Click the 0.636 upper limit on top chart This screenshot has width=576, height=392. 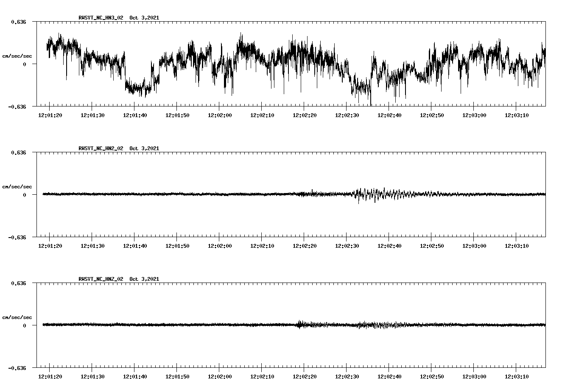pos(18,21)
